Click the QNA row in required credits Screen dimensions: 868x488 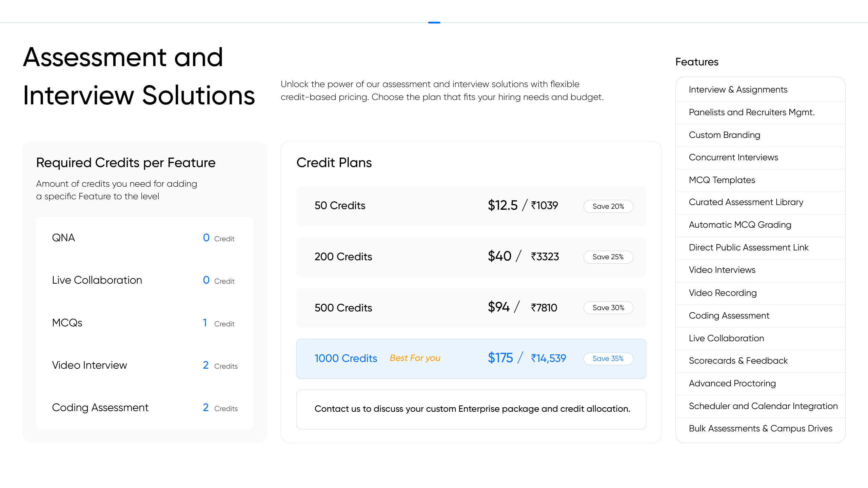[x=145, y=238]
